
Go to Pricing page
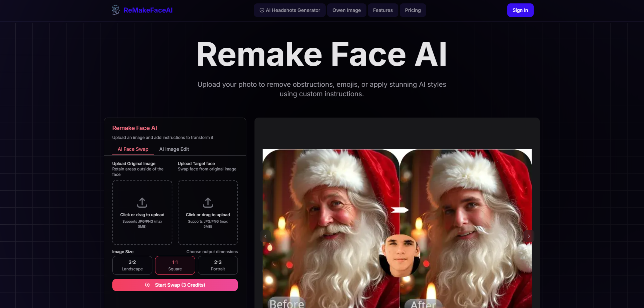[x=413, y=10]
